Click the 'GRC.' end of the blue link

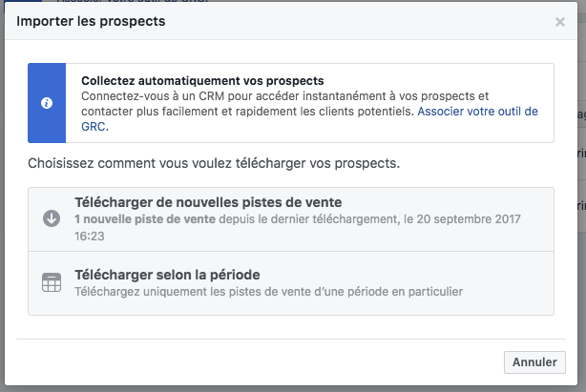click(94, 127)
